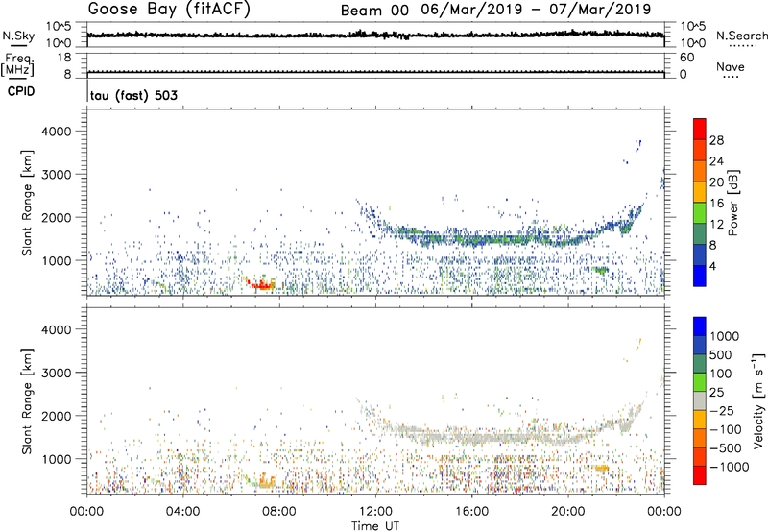Click the 'Freq. [MHz]' axis label
The height and width of the screenshot is (532, 768).
pos(17,64)
